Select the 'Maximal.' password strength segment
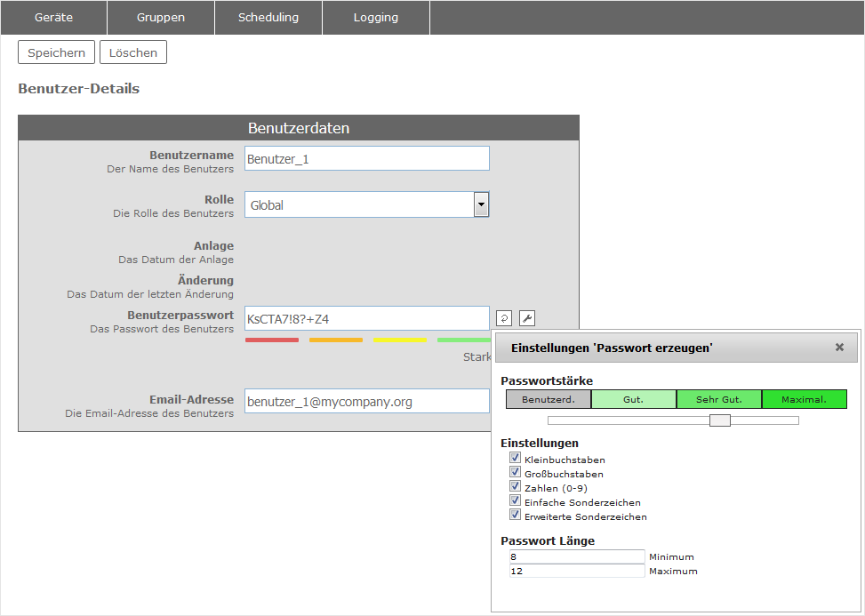Image resolution: width=865 pixels, height=616 pixels. coord(804,399)
